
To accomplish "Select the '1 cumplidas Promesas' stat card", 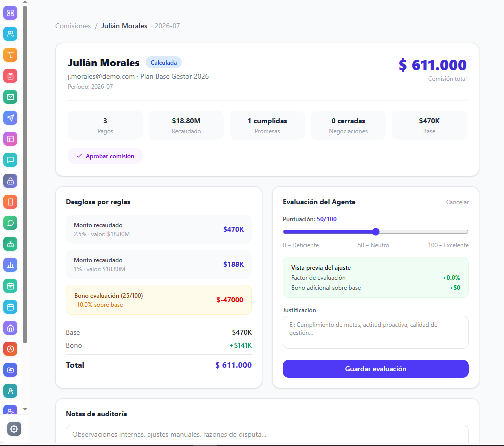I will [267, 125].
